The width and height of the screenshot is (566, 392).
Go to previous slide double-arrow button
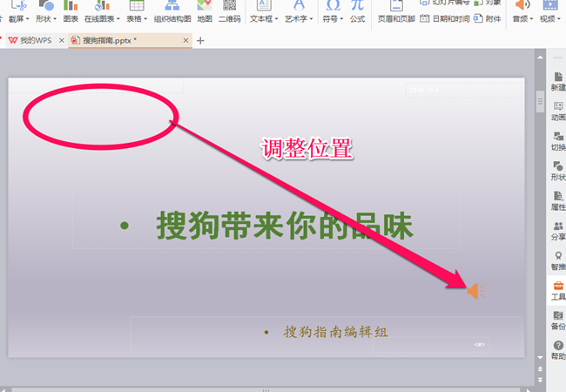pos(540,368)
